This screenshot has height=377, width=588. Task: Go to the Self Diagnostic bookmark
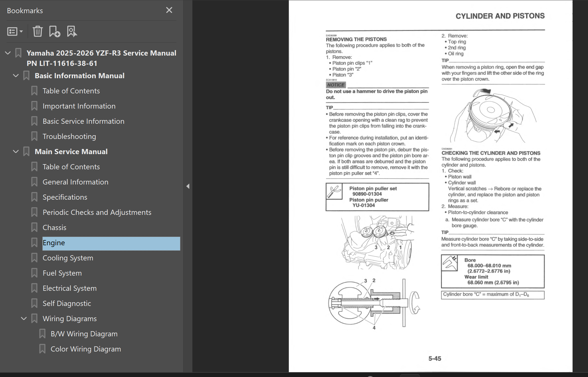tap(67, 303)
